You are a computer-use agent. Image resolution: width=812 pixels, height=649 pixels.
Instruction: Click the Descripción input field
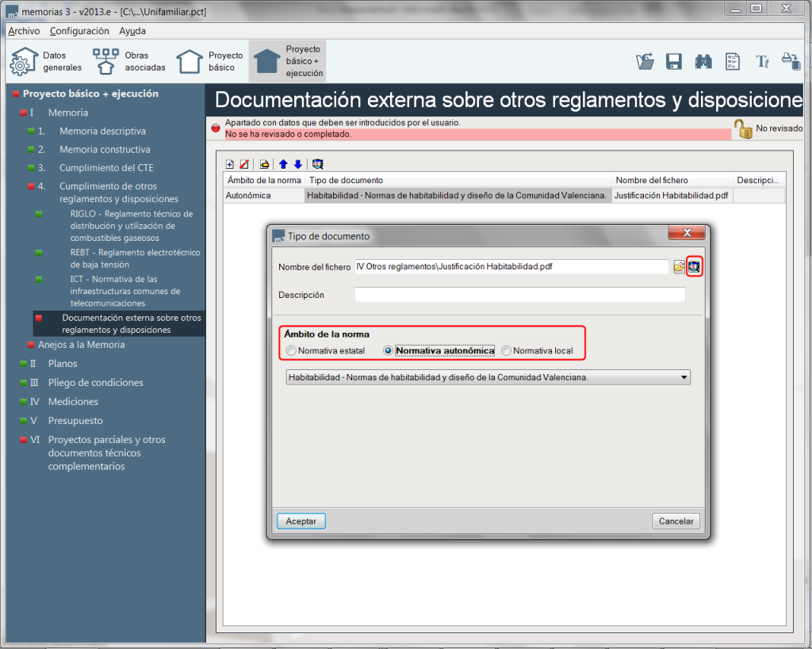[519, 295]
